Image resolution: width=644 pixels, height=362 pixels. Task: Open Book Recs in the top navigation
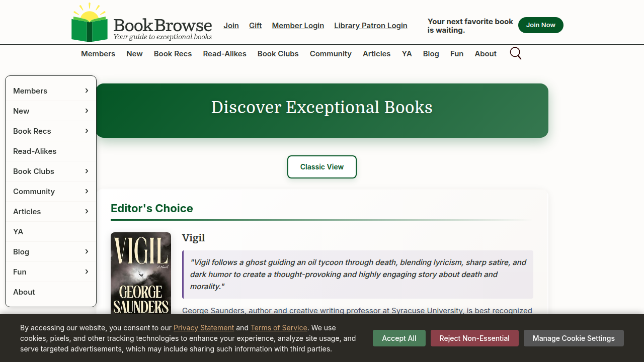[x=173, y=54]
